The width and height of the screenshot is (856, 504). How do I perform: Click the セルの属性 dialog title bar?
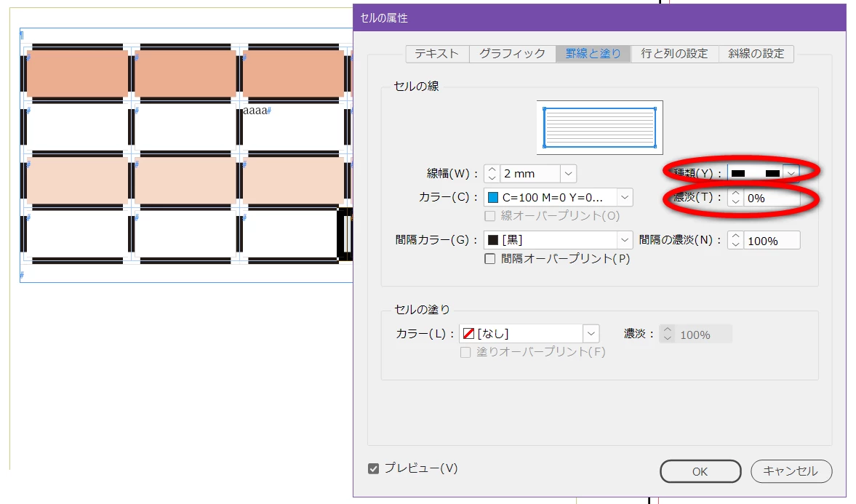599,17
